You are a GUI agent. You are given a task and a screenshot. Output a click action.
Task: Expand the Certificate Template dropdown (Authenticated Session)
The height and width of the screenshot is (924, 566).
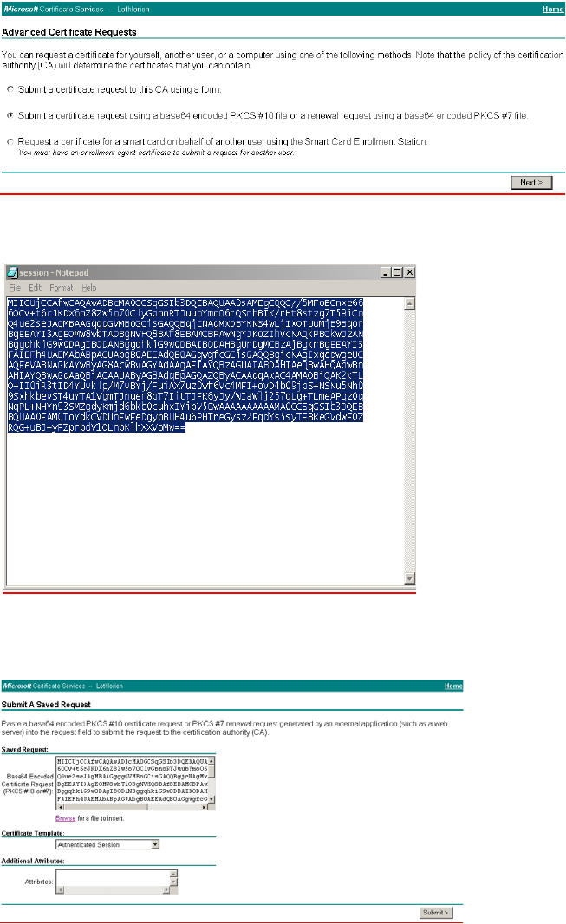coord(155,844)
